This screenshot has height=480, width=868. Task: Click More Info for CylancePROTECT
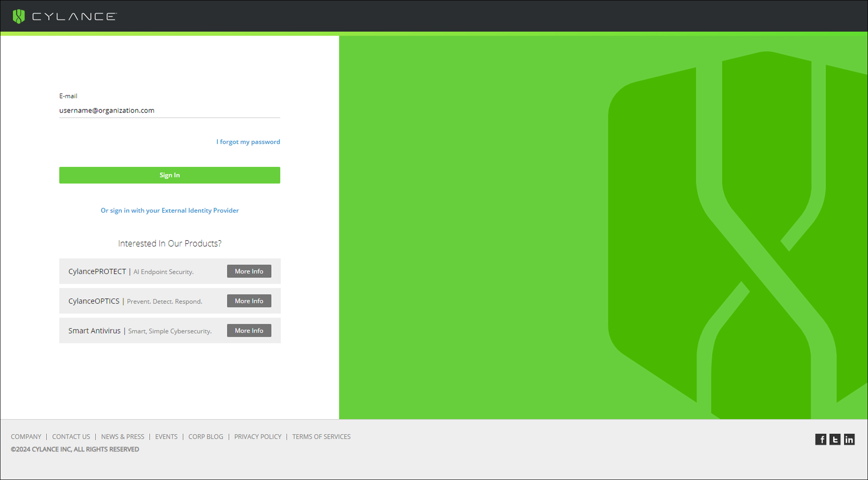(x=249, y=271)
